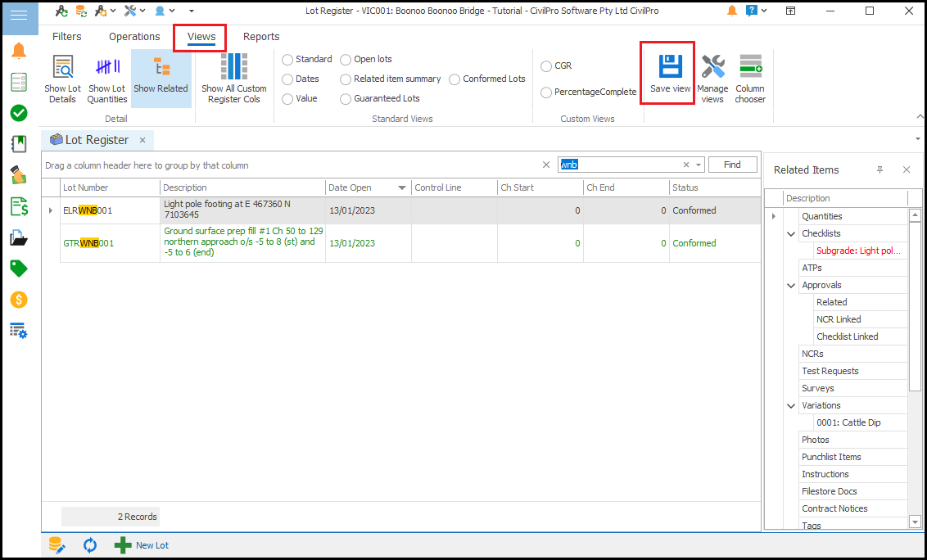Click the Related Items scrollbar down arrow
927x560 pixels.
pos(916,522)
